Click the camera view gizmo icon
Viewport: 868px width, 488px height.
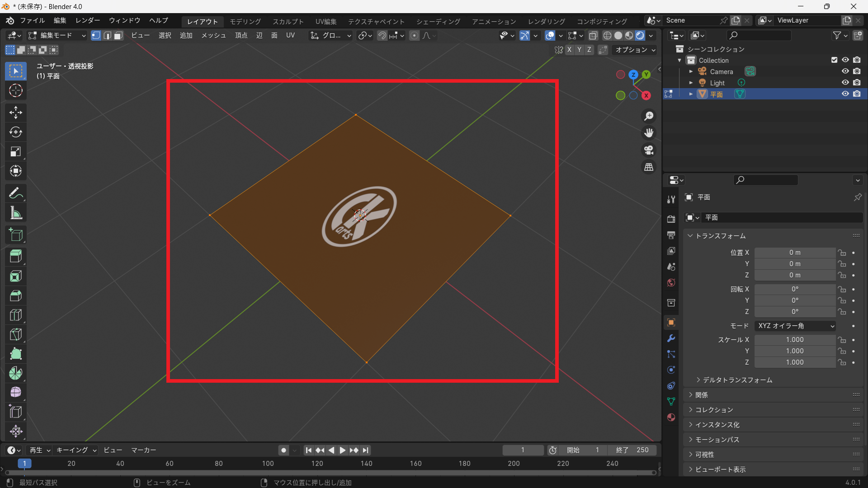click(649, 150)
